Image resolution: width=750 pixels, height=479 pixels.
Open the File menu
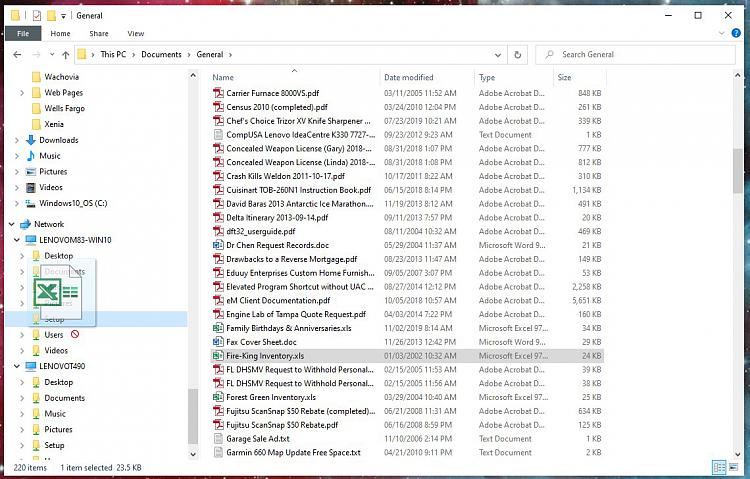tap(22, 33)
